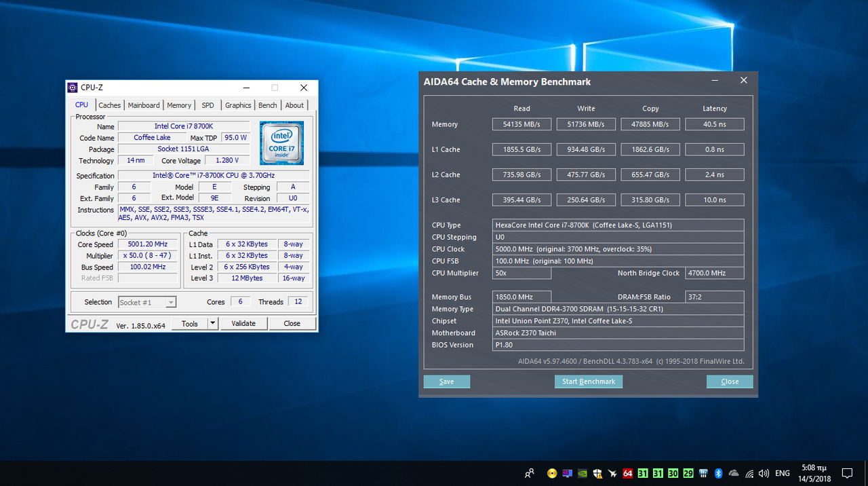Open the gold disc tray icon
This screenshot has height=486, width=868.
[552, 473]
